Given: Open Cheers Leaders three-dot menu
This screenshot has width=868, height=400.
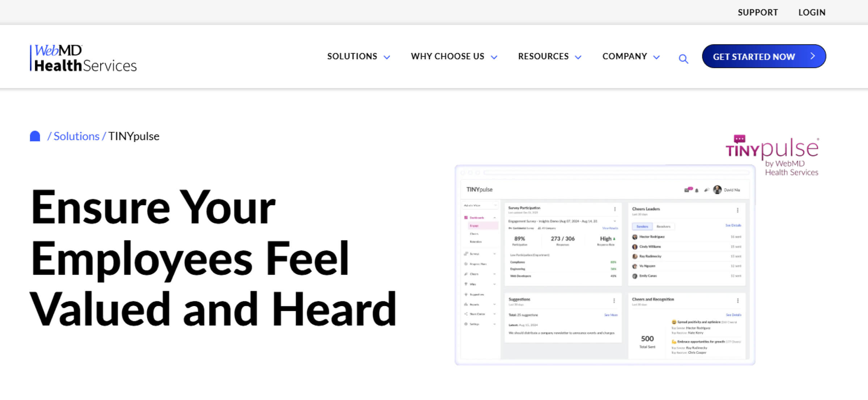Looking at the screenshot, I should click(737, 210).
